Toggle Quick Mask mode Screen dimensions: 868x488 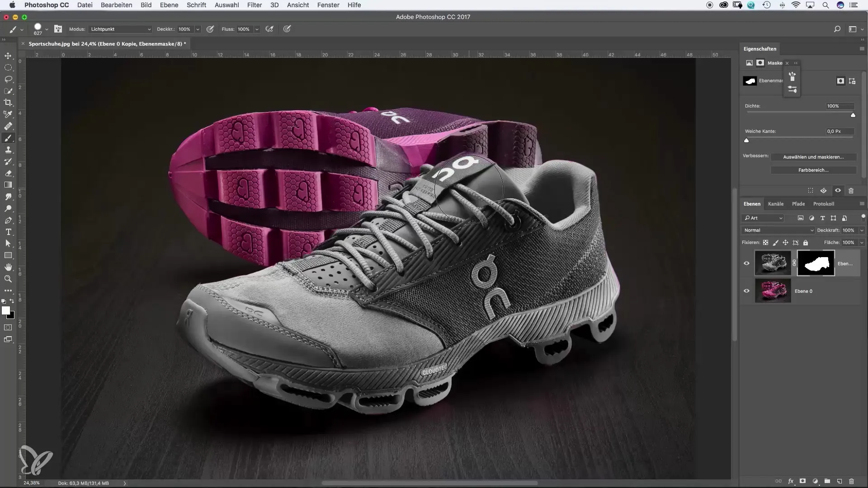pos(8,328)
